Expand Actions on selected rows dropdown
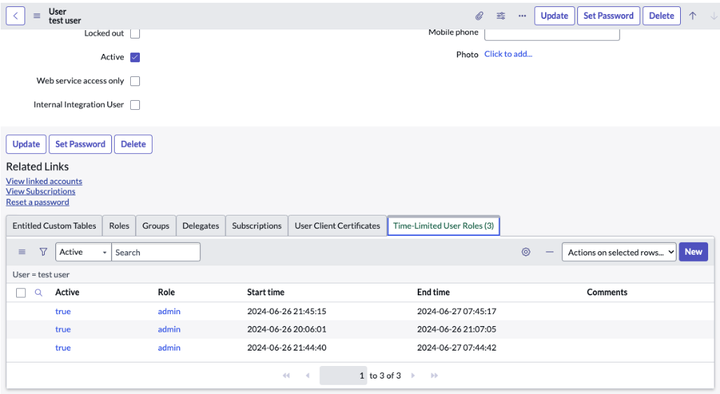This screenshot has width=720, height=394. [619, 252]
